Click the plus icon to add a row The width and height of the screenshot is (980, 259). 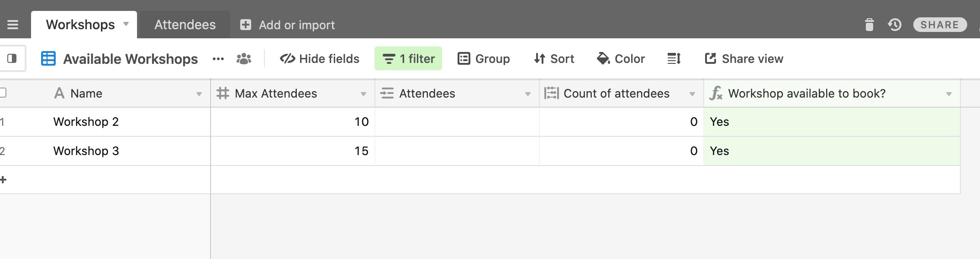(3, 180)
